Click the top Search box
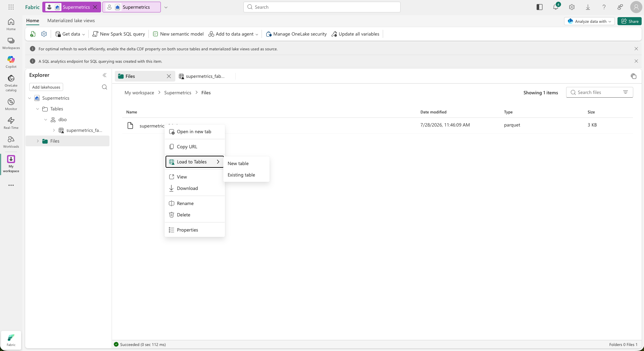The height and width of the screenshot is (351, 644). click(322, 7)
